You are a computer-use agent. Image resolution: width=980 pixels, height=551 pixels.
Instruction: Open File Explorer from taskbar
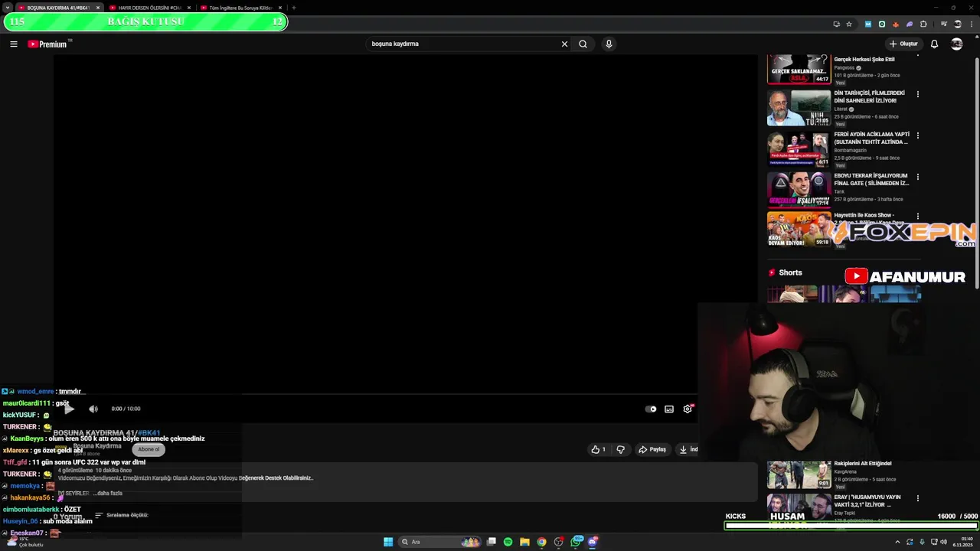tap(524, 542)
